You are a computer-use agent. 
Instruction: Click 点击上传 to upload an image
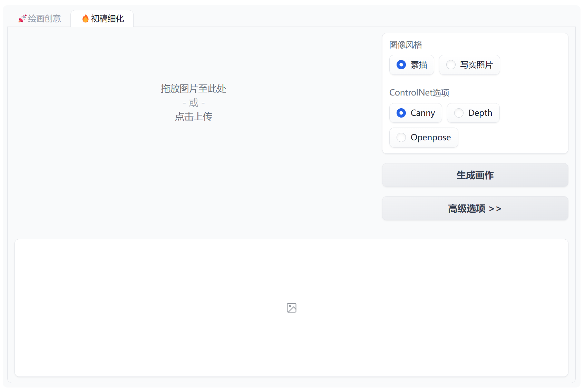click(x=193, y=117)
